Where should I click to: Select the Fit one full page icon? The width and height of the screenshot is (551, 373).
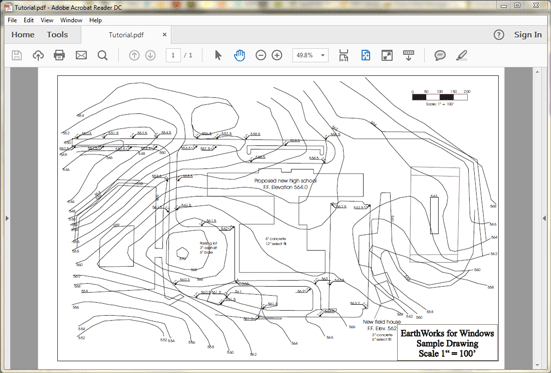coord(366,55)
